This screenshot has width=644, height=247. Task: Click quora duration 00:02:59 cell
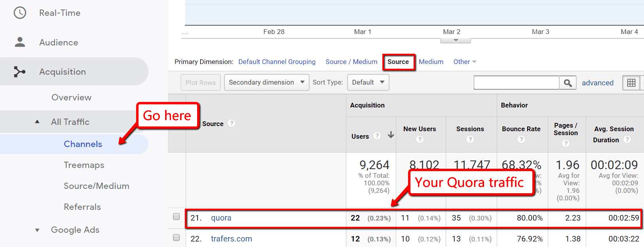point(624,218)
